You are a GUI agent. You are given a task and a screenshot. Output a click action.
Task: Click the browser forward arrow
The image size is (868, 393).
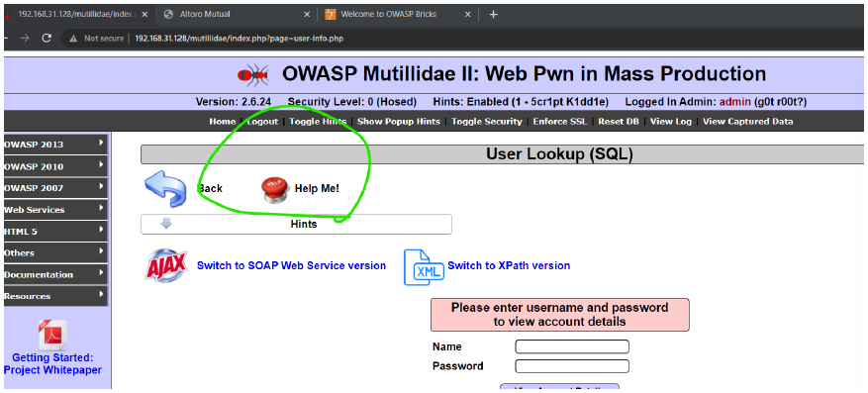(25, 39)
